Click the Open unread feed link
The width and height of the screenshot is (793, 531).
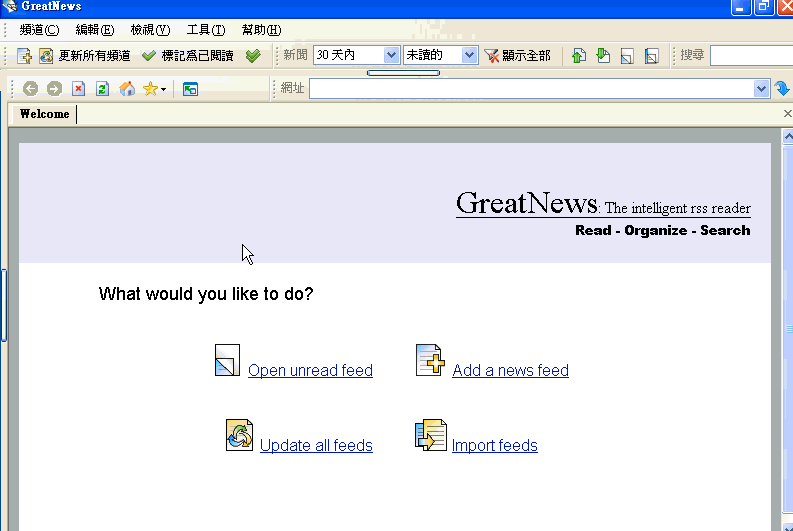[311, 370]
